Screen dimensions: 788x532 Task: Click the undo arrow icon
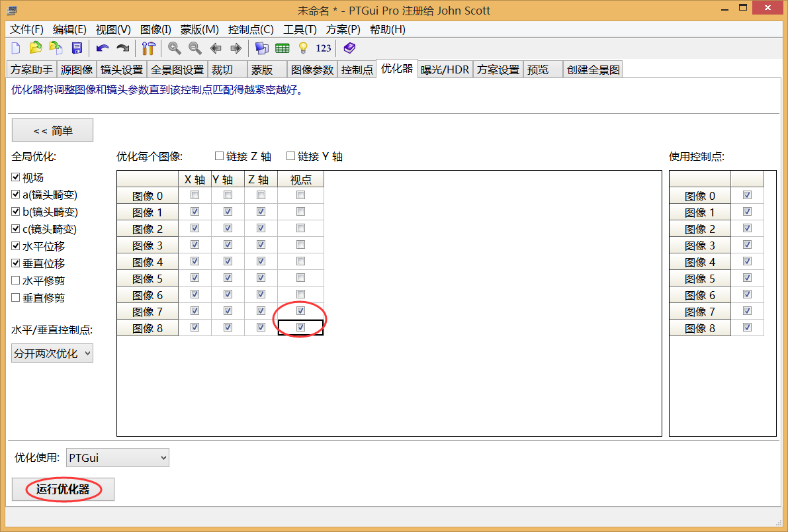102,48
